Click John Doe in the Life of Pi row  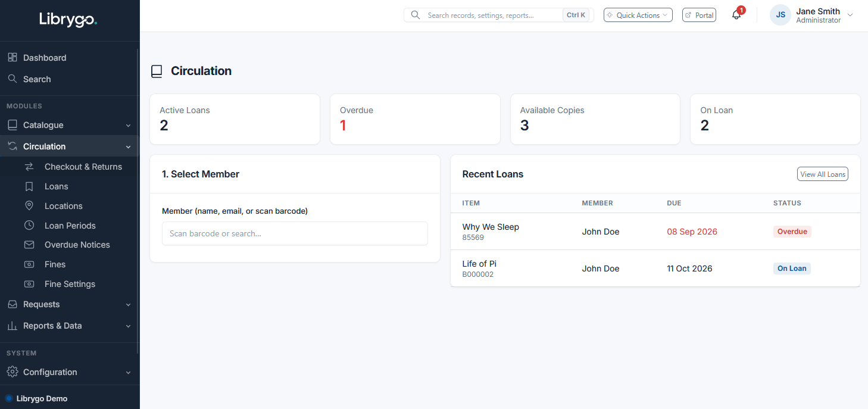(x=601, y=268)
